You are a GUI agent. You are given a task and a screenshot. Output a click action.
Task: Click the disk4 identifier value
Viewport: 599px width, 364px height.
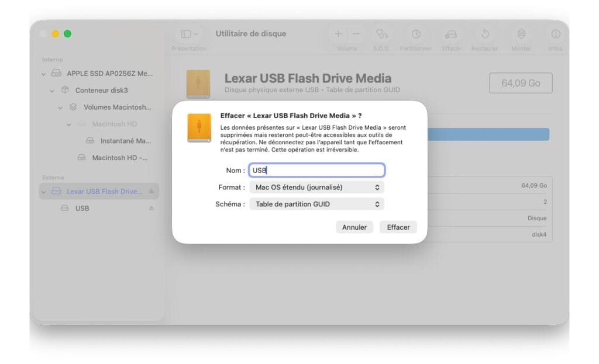(539, 234)
